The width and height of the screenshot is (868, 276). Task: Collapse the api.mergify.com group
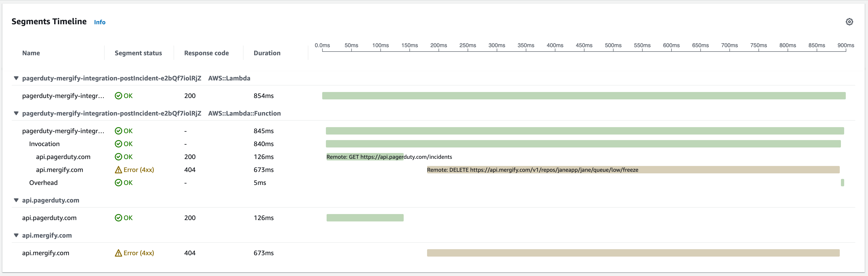(16, 235)
